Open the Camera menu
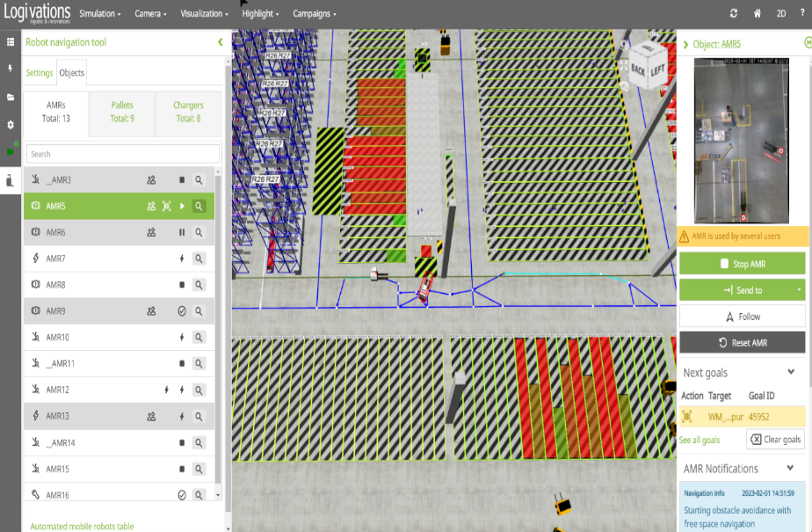 pos(150,13)
